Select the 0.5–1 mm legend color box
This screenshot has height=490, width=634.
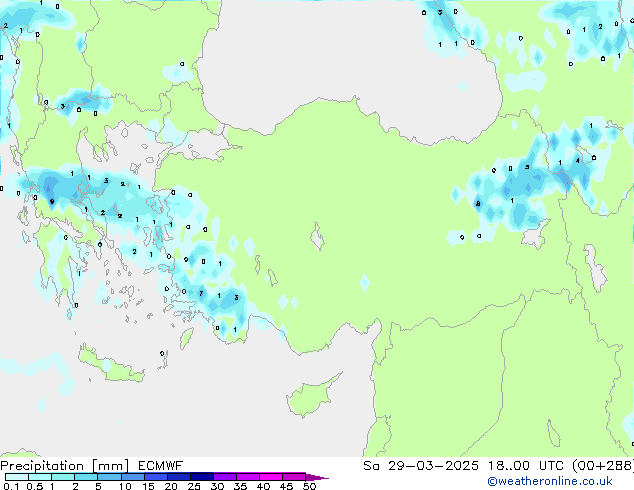coord(40,477)
